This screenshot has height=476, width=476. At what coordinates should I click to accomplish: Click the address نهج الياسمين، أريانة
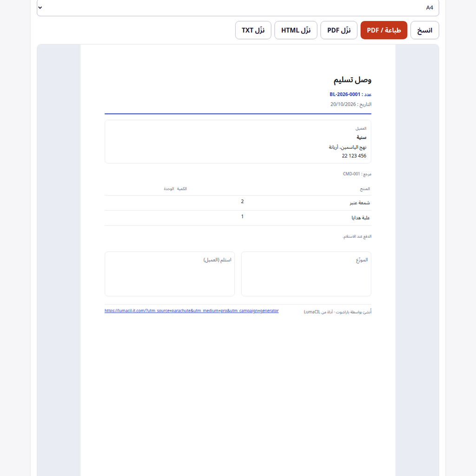(347, 147)
